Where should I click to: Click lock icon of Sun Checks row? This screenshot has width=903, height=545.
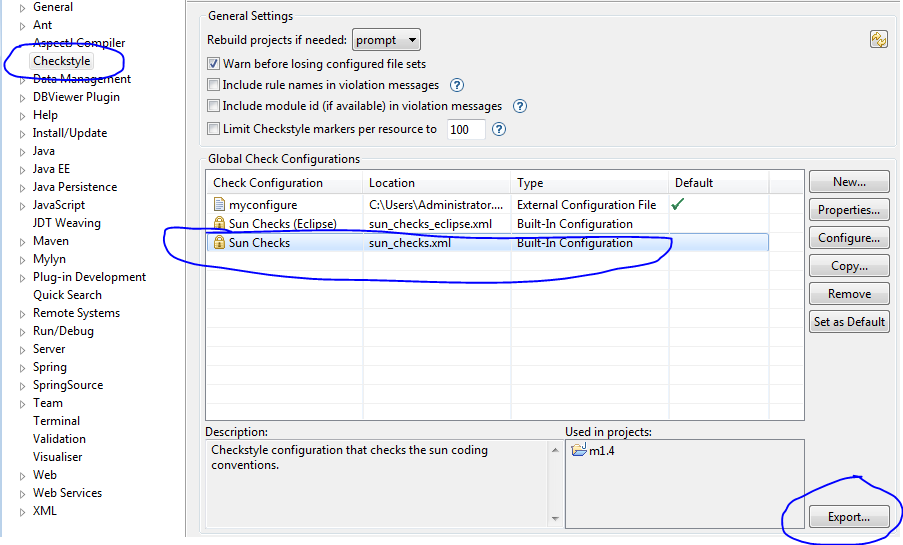point(219,242)
